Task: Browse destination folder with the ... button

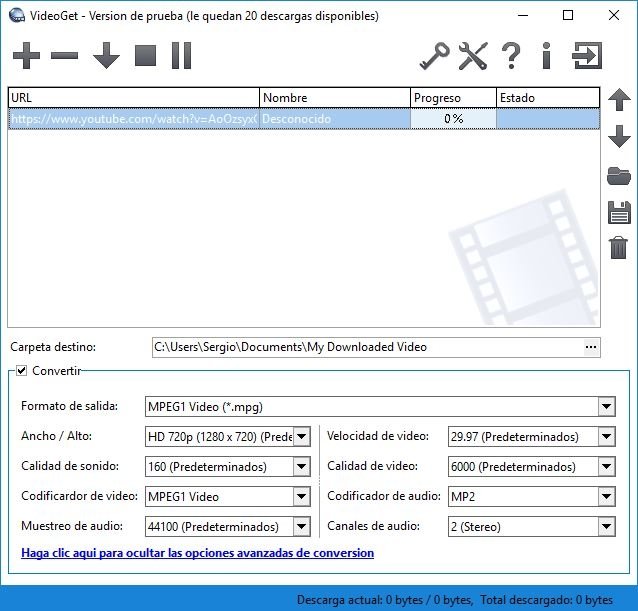Action: point(591,347)
